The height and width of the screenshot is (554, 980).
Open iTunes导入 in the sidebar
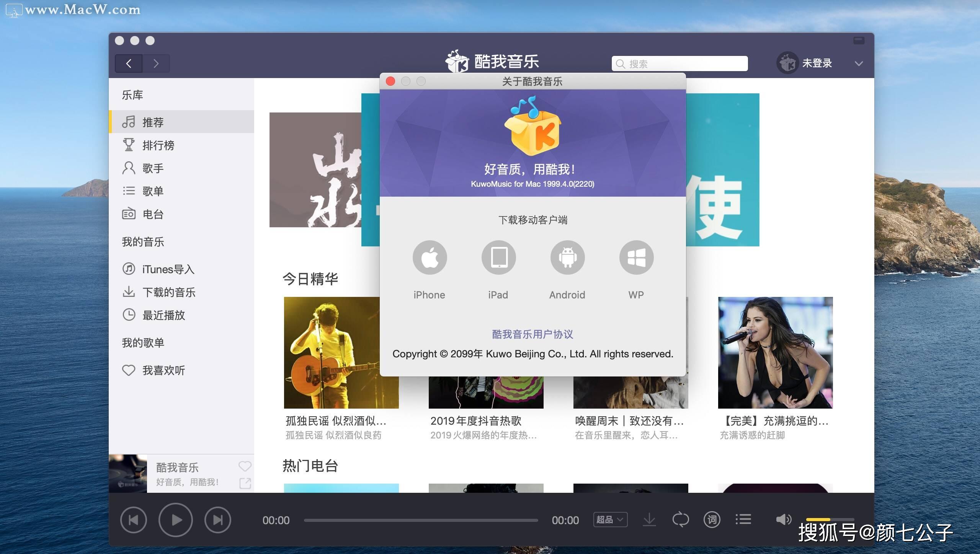181,269
